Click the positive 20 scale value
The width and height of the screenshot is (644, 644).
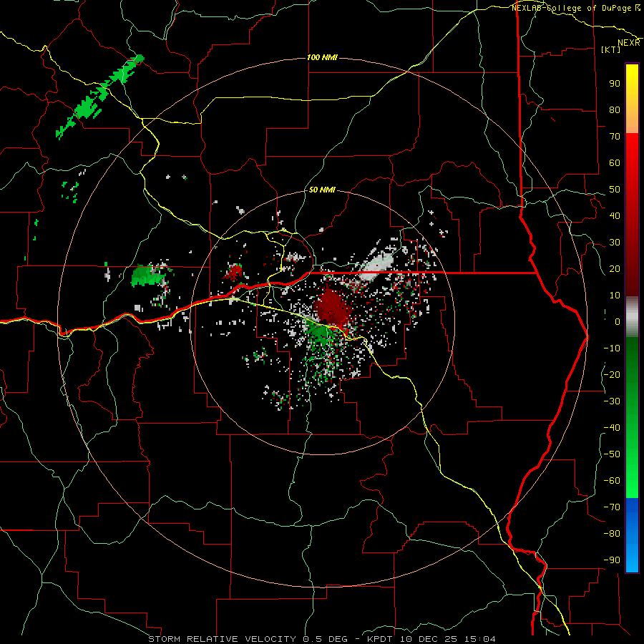click(x=615, y=268)
